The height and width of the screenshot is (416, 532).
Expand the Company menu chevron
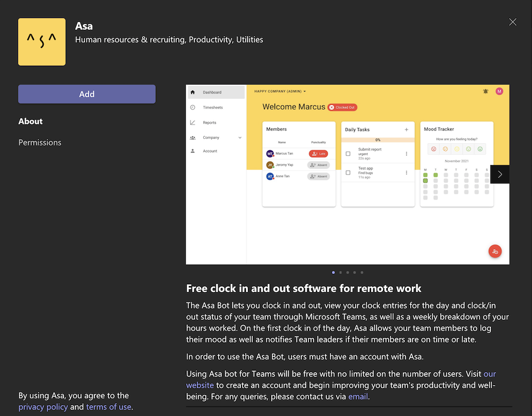[x=240, y=138]
